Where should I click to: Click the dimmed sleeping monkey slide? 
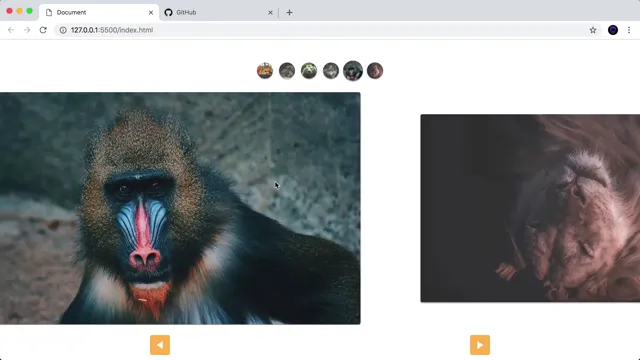[x=530, y=208]
